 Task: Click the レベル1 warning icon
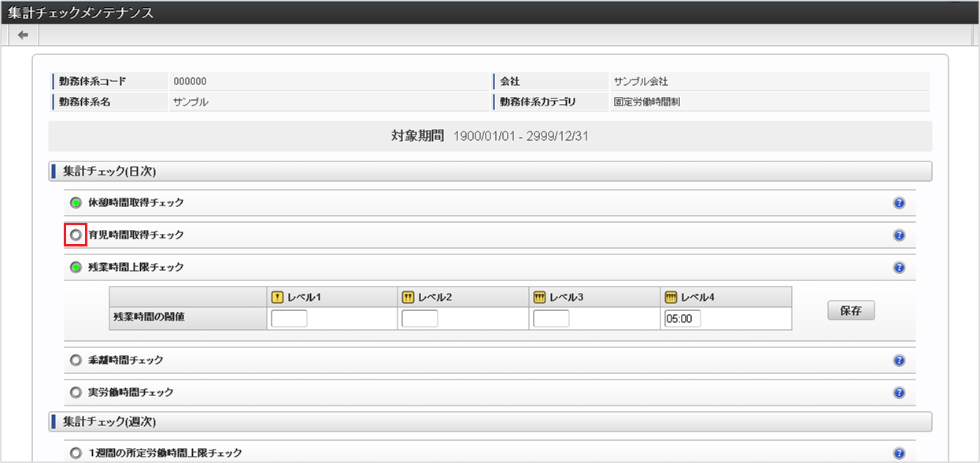(277, 298)
